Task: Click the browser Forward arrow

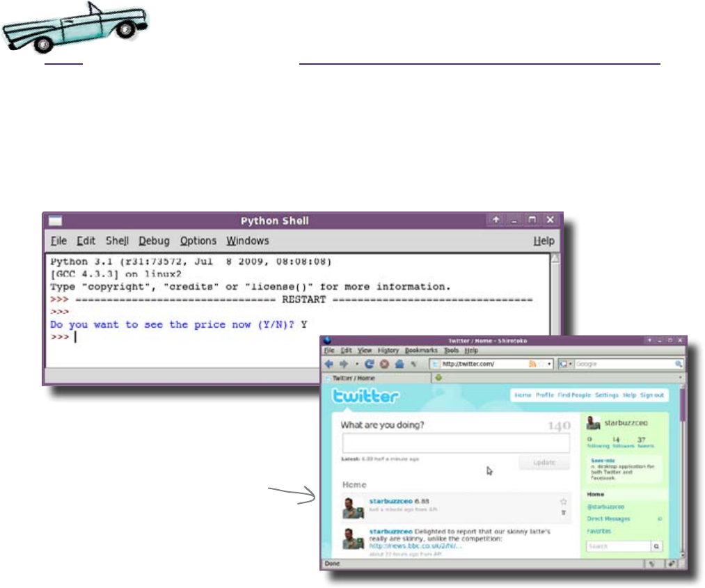Action: (344, 364)
